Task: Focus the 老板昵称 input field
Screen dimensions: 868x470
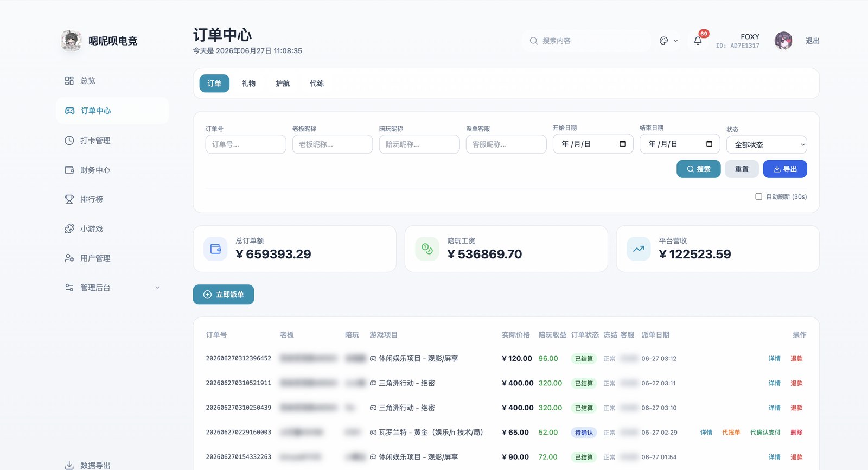Action: (x=333, y=144)
